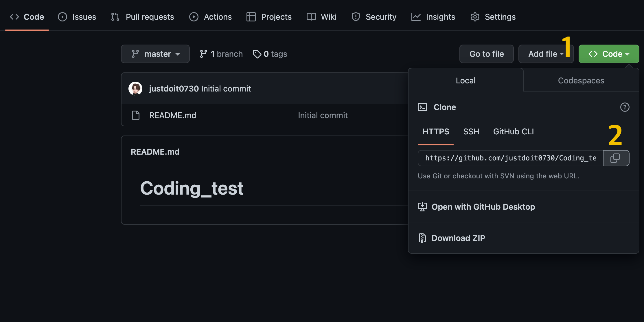Open the Insights tab
The image size is (644, 322).
(x=433, y=17)
